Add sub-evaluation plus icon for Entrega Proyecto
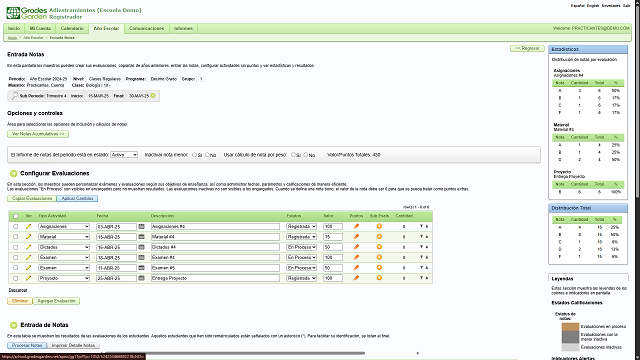Image resolution: width=640 pixels, height=360 pixels. [379, 278]
